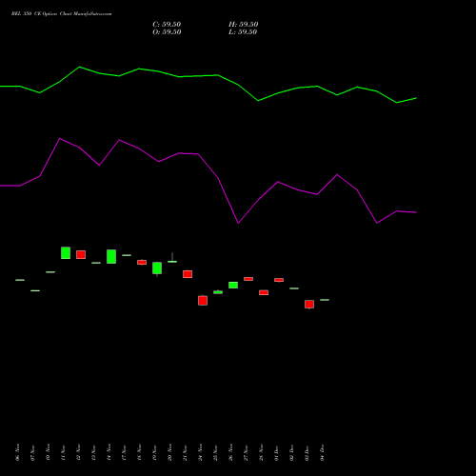Click the 03 Dec date label
The image size is (476, 476).
[x=307, y=452]
